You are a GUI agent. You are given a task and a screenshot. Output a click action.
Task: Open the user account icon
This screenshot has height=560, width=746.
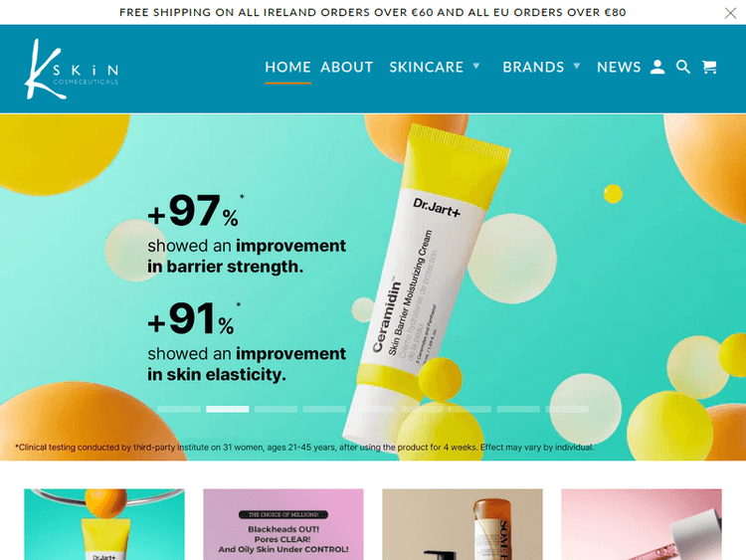coord(657,67)
